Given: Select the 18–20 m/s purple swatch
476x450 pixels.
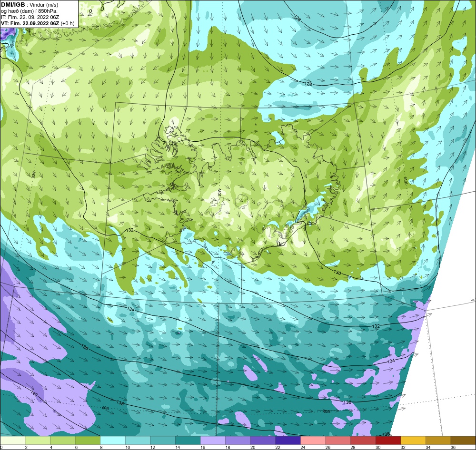Looking at the screenshot, I should pyautogui.click(x=238, y=440).
